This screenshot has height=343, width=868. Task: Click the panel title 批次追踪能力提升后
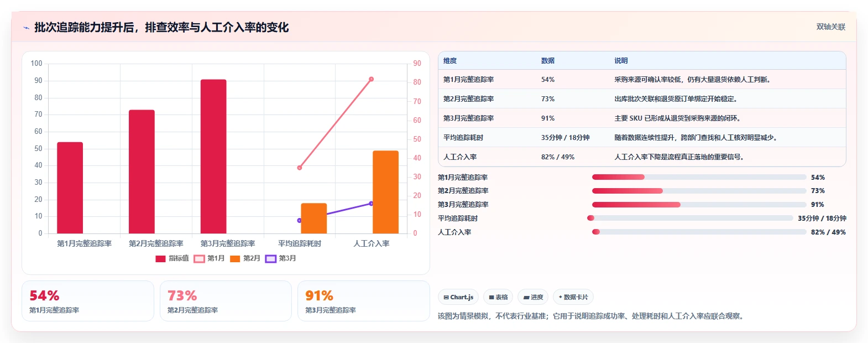click(161, 28)
